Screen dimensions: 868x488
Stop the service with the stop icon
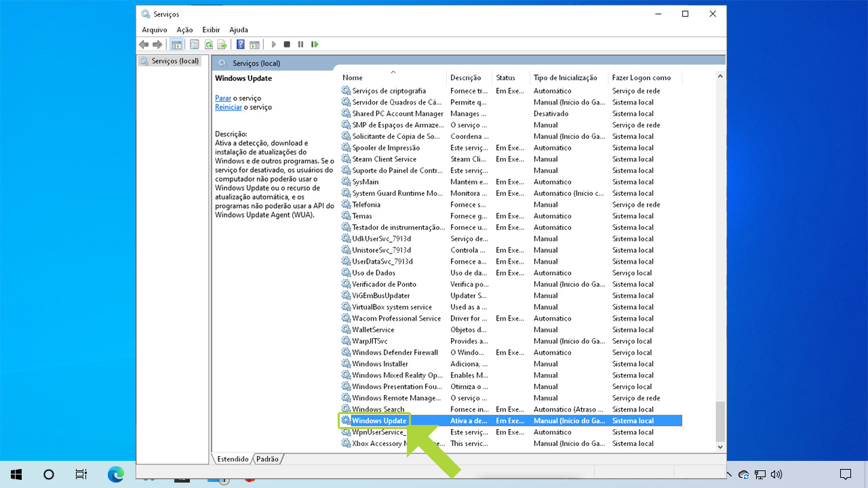288,44
